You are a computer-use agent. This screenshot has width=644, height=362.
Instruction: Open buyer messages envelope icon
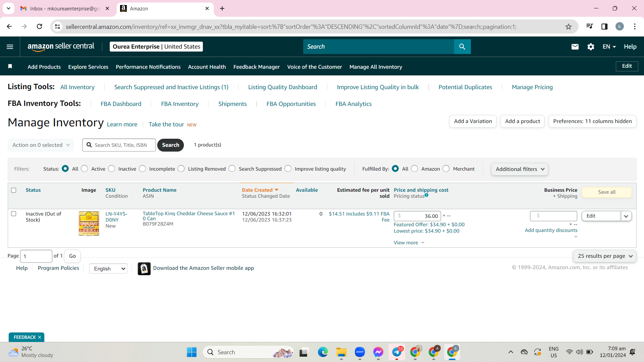click(x=575, y=47)
